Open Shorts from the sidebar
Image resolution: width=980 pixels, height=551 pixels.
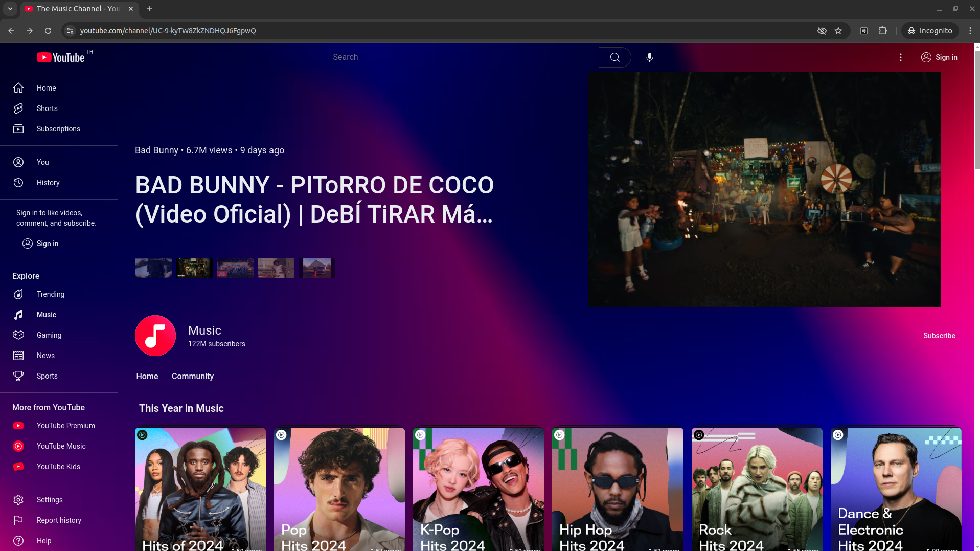tap(47, 108)
